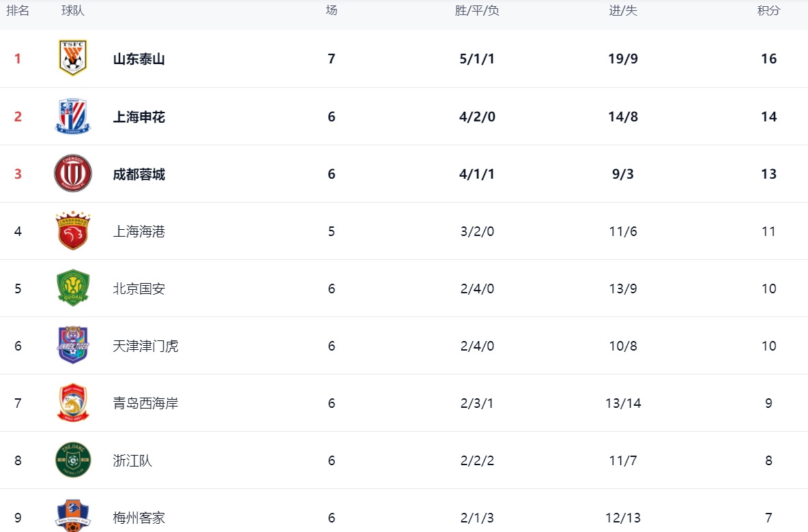Open the Tianjin Jinmen Tiger emblem
Viewport: 808px width, 532px height.
pos(72,345)
